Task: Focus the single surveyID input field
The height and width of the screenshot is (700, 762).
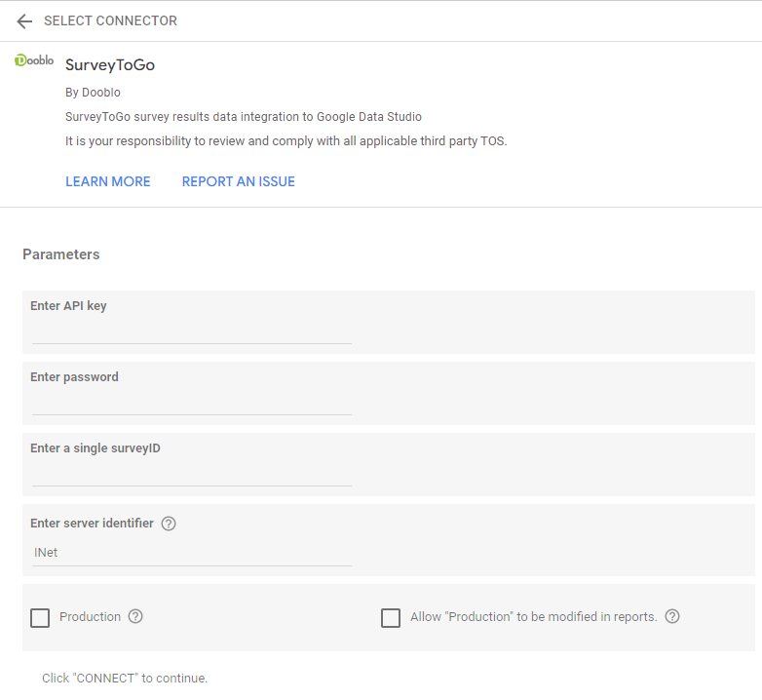Action: pos(191,476)
